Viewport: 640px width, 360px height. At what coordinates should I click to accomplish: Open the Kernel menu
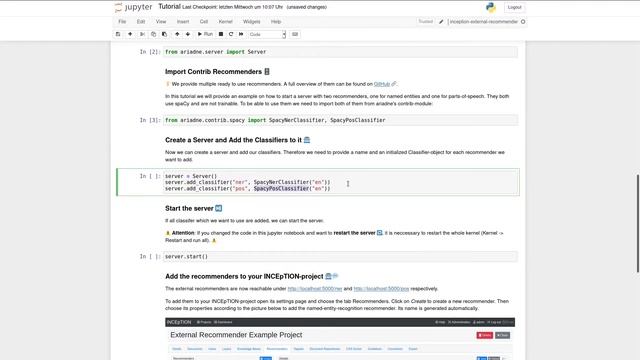[225, 22]
